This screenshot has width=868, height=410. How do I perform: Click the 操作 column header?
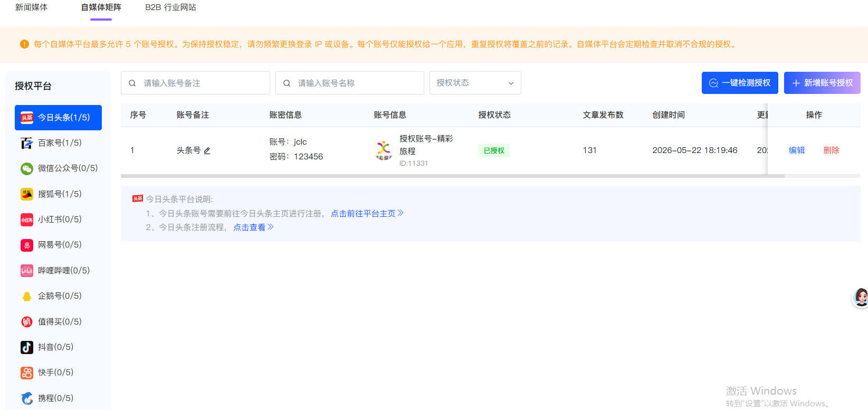[x=814, y=115]
